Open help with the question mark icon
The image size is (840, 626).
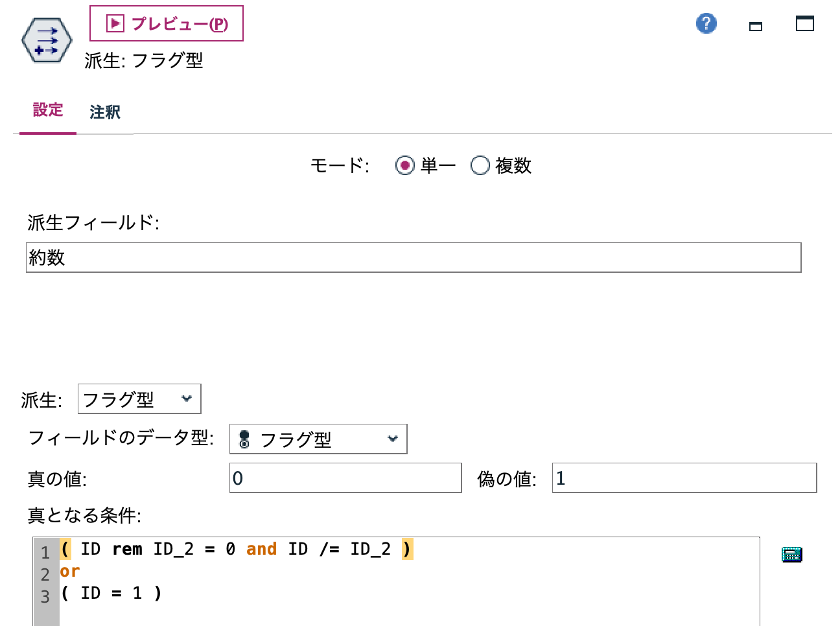[706, 23]
